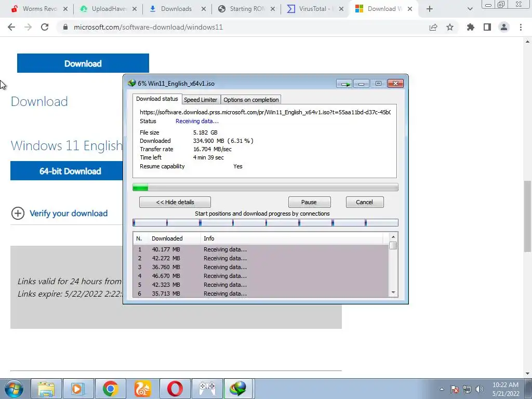
Task: Click the Chrome taskbar icon
Action: [x=110, y=389]
